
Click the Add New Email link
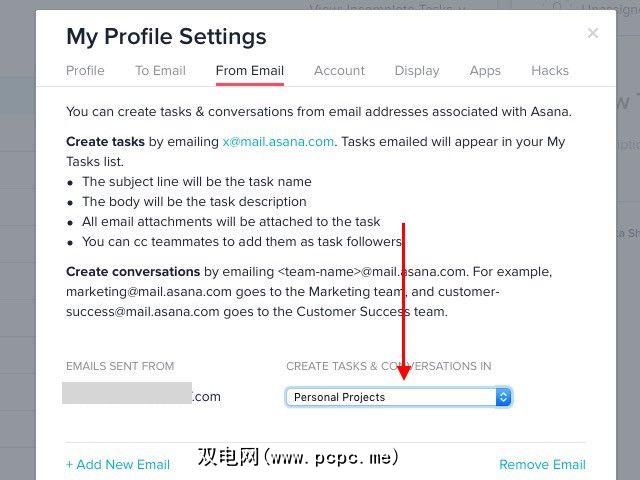118,464
